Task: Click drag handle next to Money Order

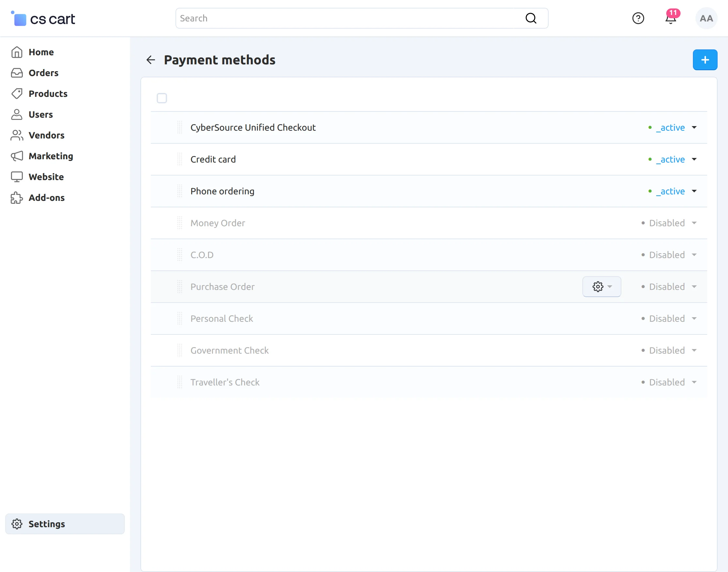Action: pos(179,223)
